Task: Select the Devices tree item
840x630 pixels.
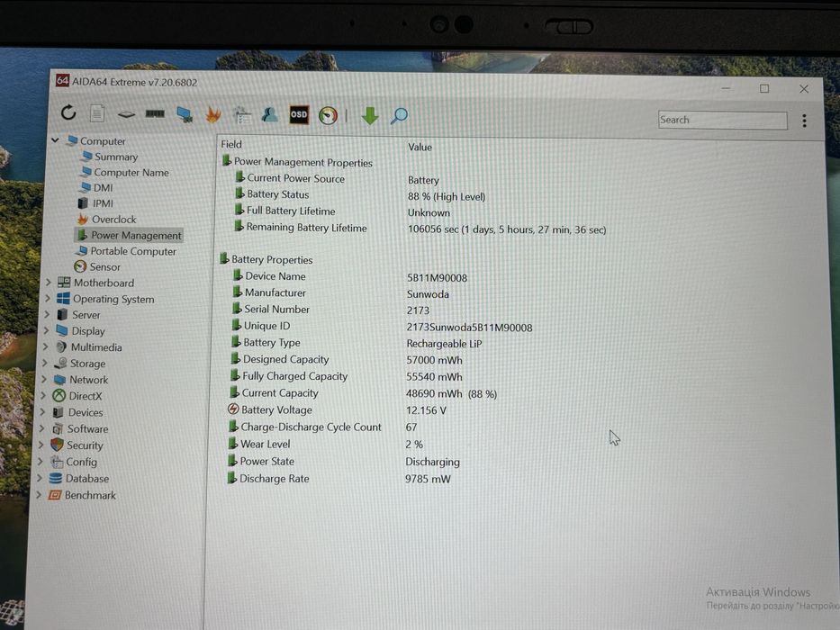Action: (77, 412)
